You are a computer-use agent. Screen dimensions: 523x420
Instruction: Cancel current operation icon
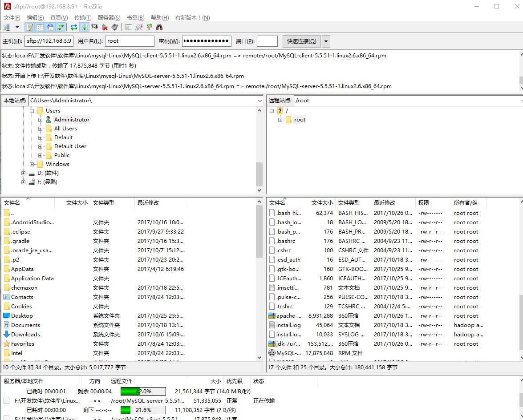point(94,27)
